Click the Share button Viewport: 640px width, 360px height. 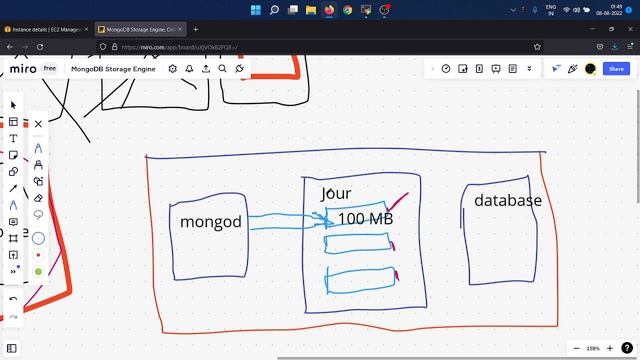pyautogui.click(x=616, y=69)
